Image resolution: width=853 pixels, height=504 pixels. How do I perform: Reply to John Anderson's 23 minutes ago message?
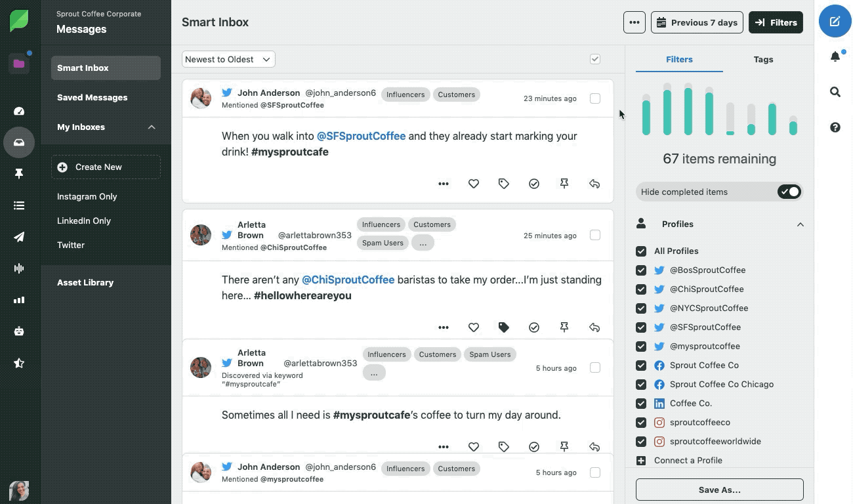(594, 184)
